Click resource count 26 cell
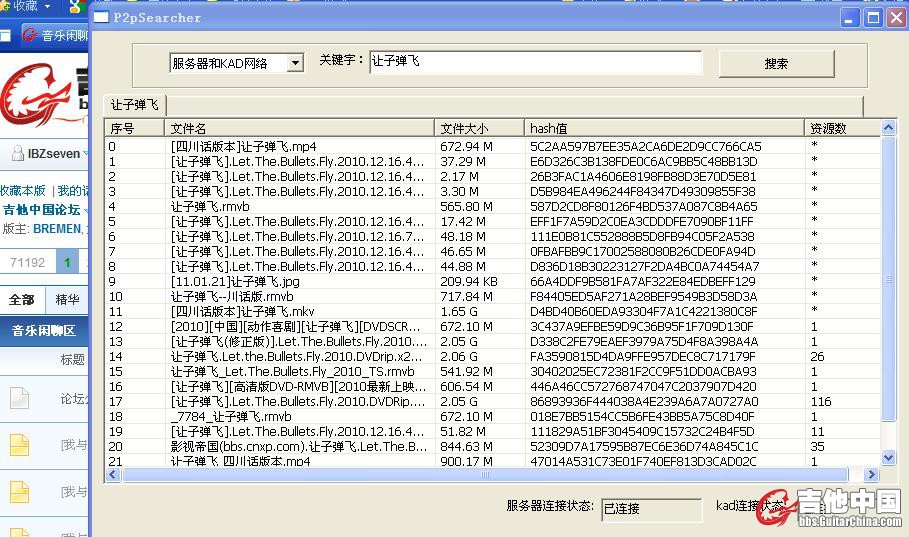Viewport: 909px width, 537px height. pos(817,357)
